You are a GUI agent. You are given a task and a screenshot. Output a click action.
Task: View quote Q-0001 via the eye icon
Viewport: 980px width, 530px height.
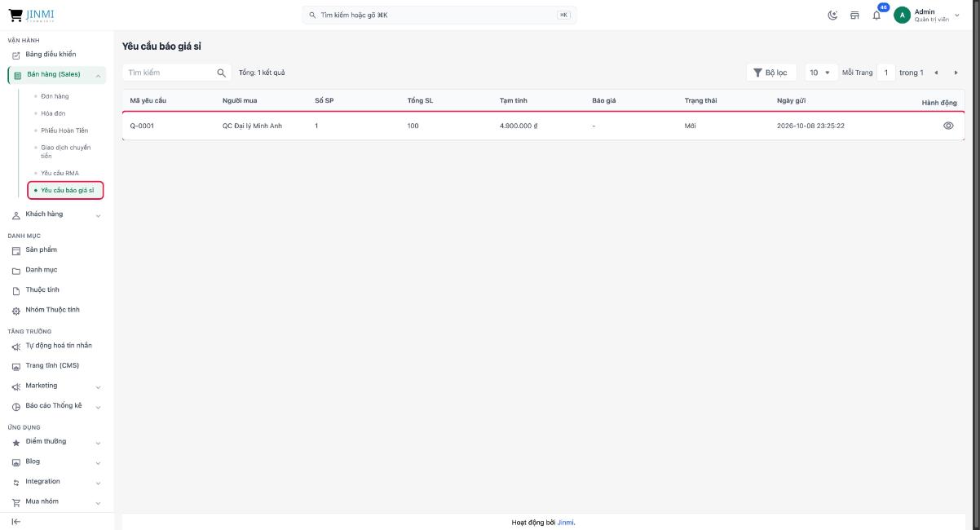[948, 126]
